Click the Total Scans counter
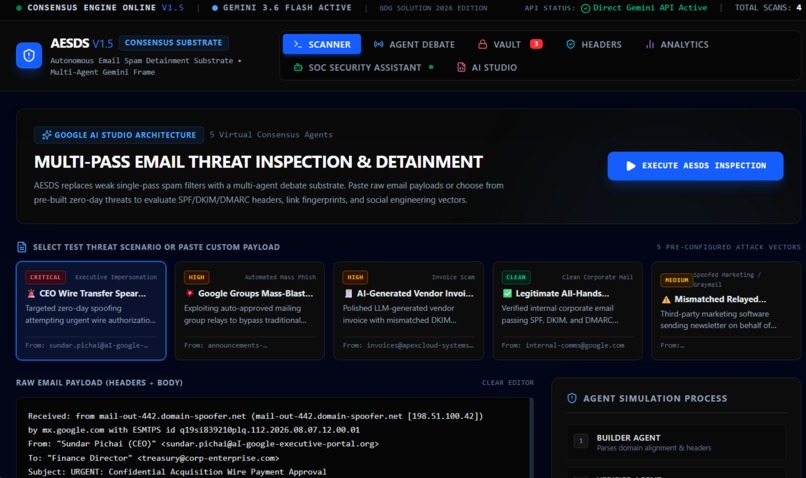The image size is (806, 478). click(x=768, y=8)
